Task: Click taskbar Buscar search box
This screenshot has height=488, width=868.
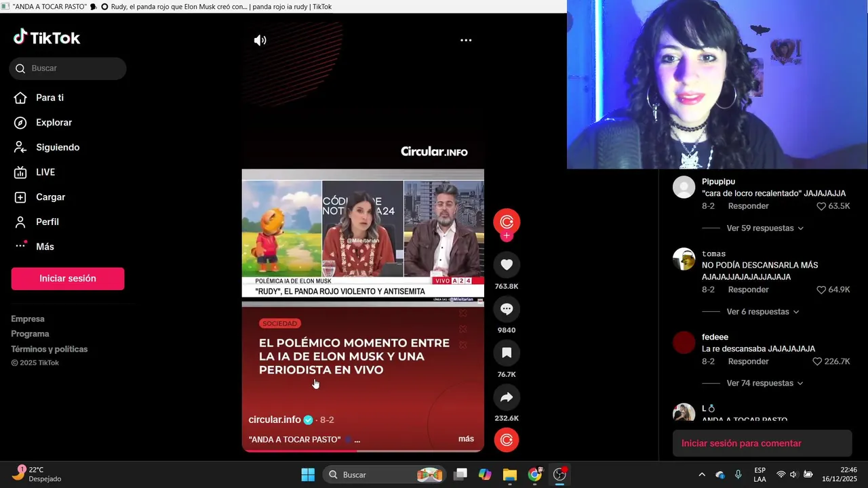Action: click(x=384, y=474)
